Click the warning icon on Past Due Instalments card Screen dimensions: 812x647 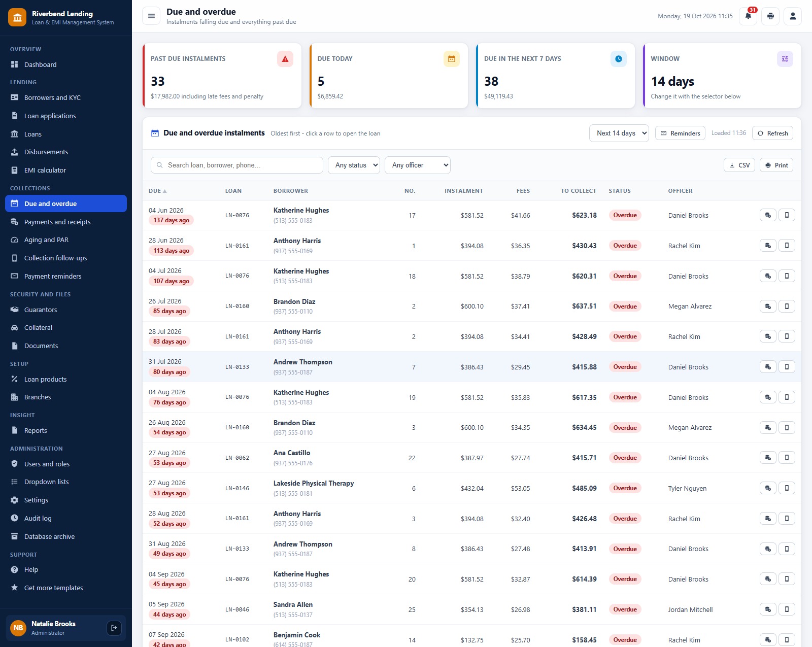(285, 59)
